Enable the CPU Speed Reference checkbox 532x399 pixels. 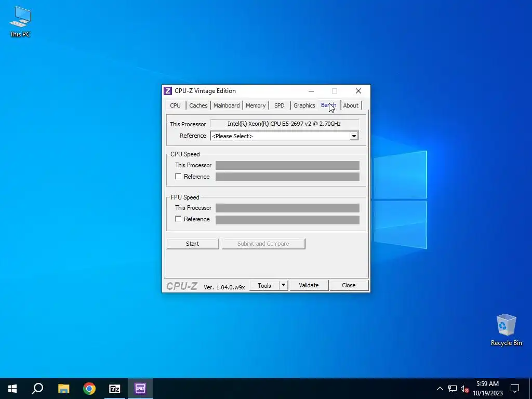178,177
